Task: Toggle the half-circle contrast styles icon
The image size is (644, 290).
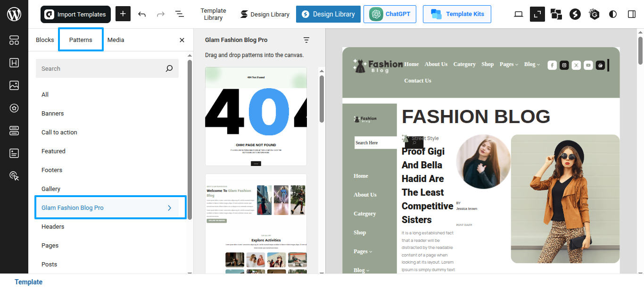Action: click(x=613, y=14)
